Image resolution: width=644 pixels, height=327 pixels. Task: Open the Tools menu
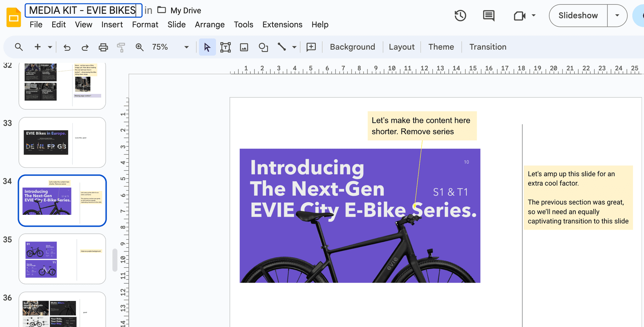point(243,25)
